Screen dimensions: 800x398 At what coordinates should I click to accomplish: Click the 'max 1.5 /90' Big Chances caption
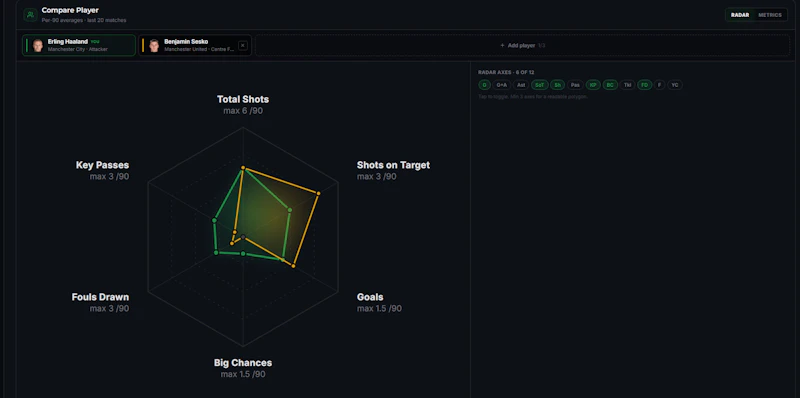[243, 374]
